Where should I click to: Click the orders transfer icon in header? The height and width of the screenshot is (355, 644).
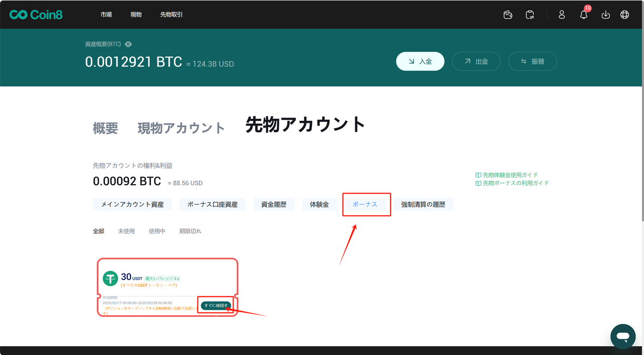[x=530, y=15]
